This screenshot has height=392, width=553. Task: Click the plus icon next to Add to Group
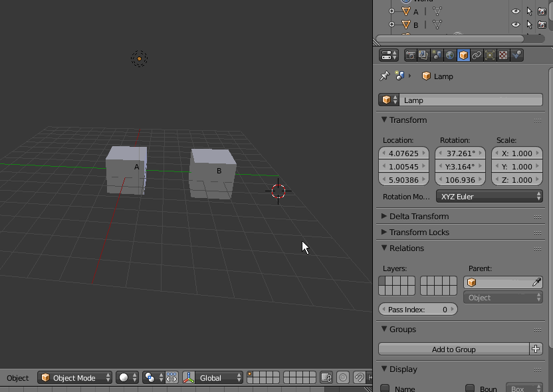pyautogui.click(x=536, y=349)
